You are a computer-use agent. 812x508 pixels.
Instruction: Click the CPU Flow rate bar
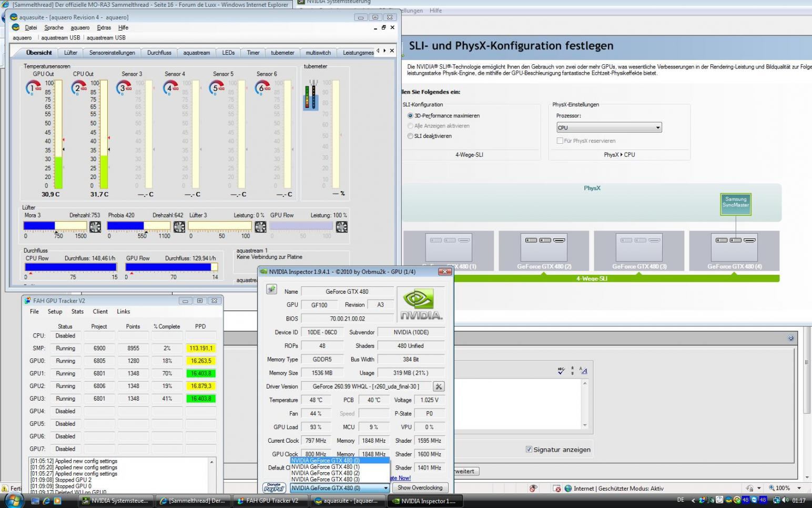[70, 267]
